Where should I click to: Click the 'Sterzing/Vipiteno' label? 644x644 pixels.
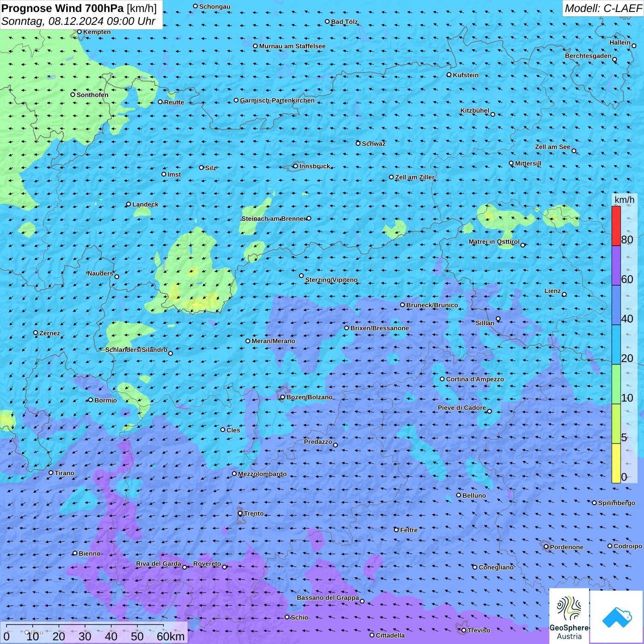(331, 280)
